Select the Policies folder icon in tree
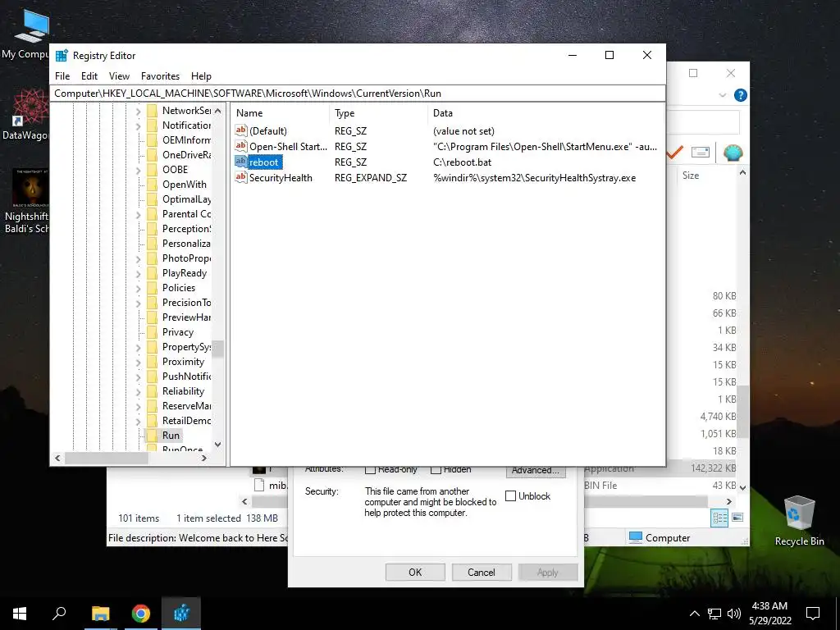Image resolution: width=840 pixels, height=630 pixels. point(152,288)
